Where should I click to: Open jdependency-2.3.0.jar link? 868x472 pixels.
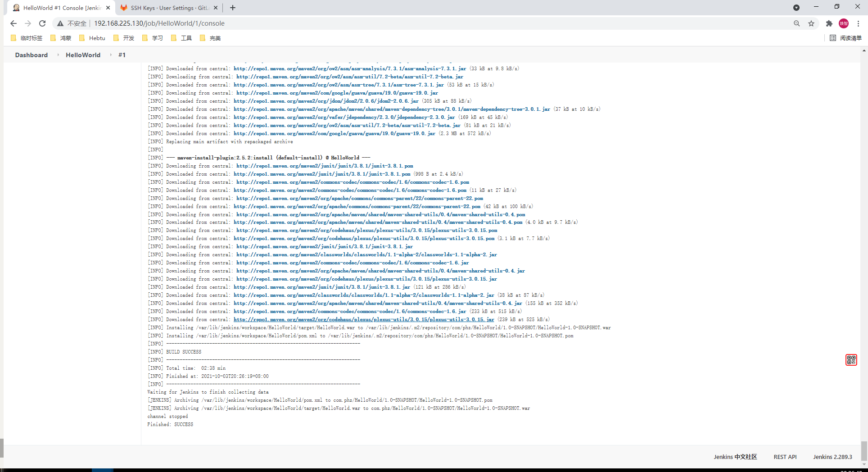pyautogui.click(x=344, y=117)
